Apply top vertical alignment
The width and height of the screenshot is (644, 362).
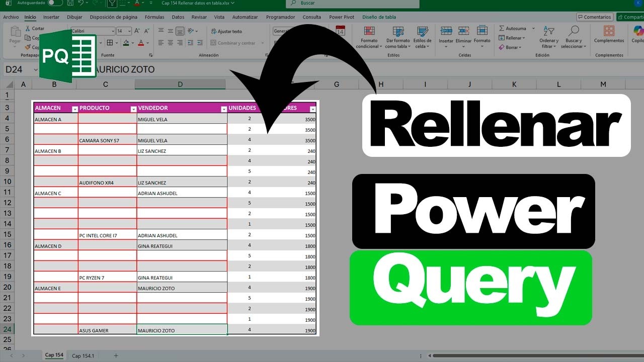point(161,31)
